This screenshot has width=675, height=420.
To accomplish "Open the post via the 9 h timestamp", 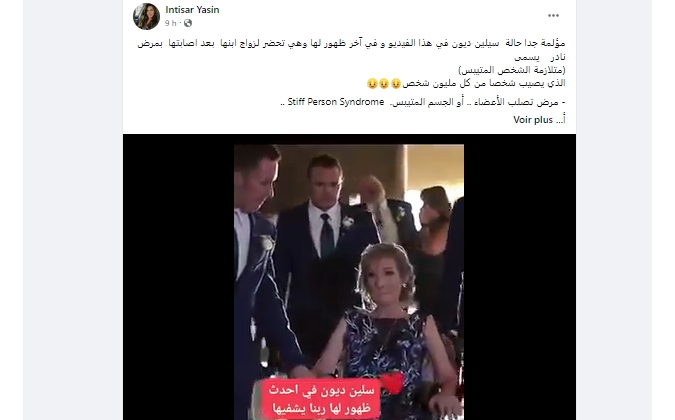I will pos(170,23).
